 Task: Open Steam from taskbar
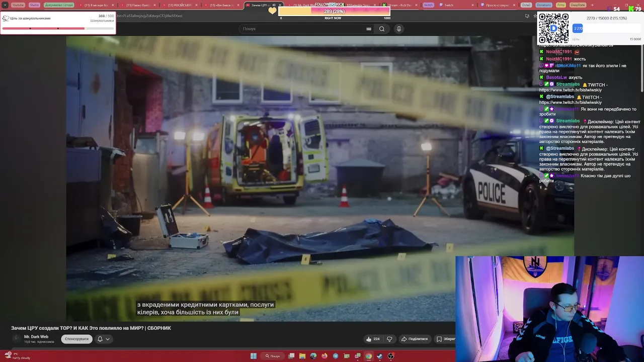(x=380, y=356)
